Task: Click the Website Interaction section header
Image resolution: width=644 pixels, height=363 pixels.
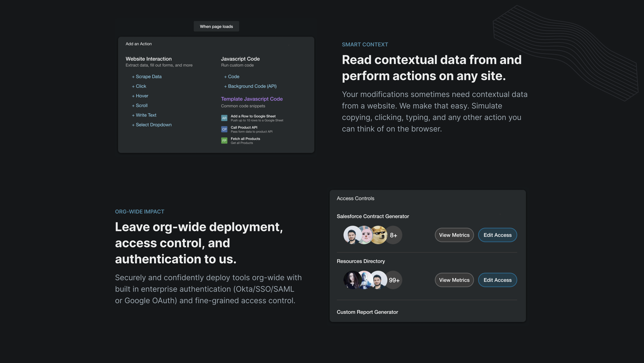Action: pyautogui.click(x=149, y=59)
